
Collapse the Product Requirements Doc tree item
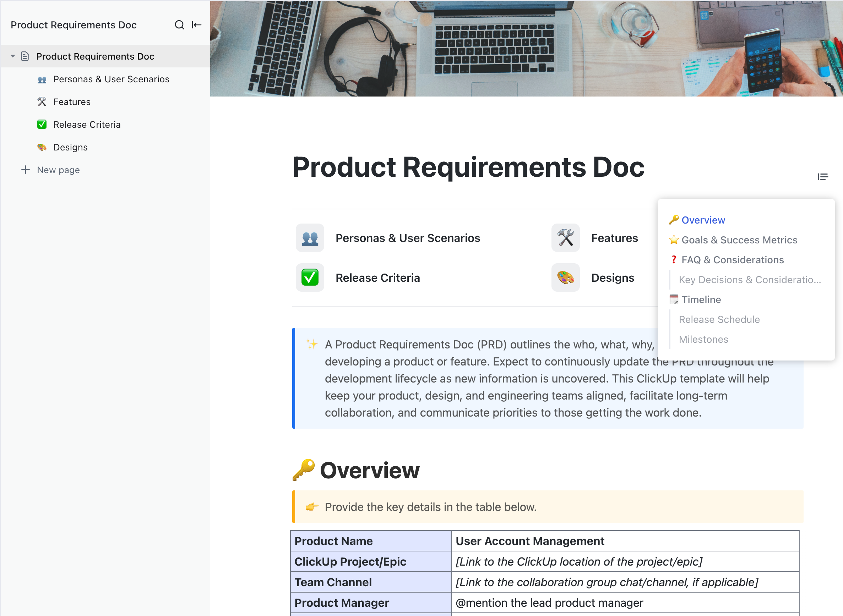pyautogui.click(x=12, y=56)
